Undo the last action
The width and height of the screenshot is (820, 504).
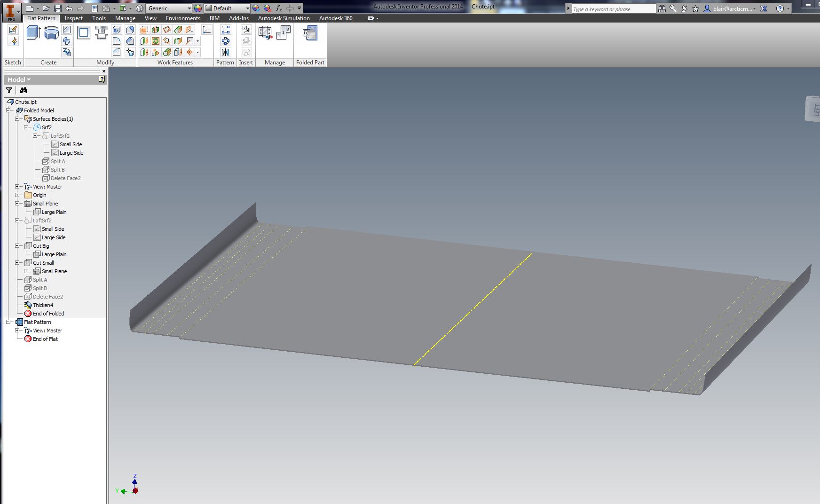69,8
